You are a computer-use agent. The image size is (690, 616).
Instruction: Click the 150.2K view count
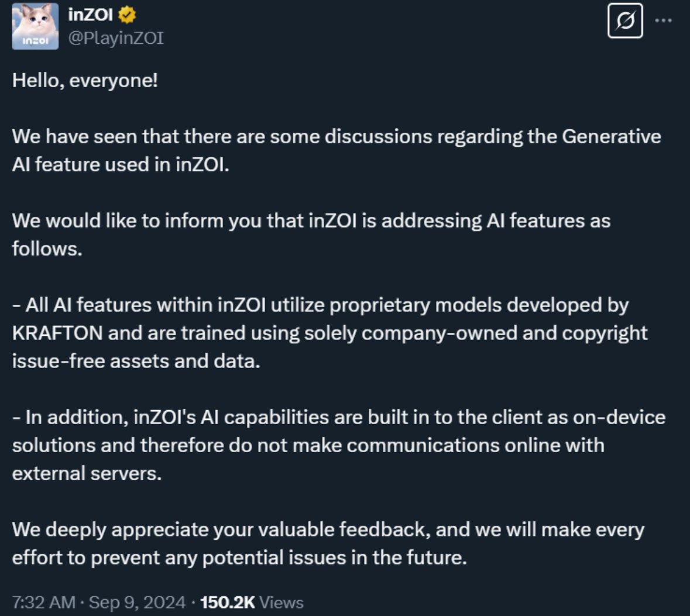click(x=228, y=602)
